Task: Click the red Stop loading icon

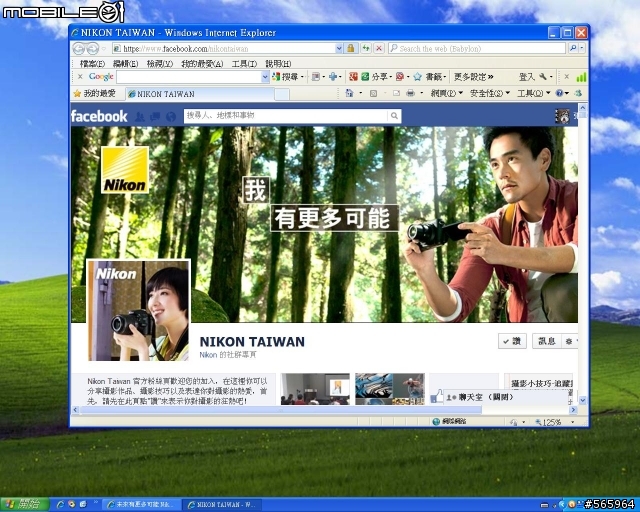Action: pyautogui.click(x=379, y=48)
